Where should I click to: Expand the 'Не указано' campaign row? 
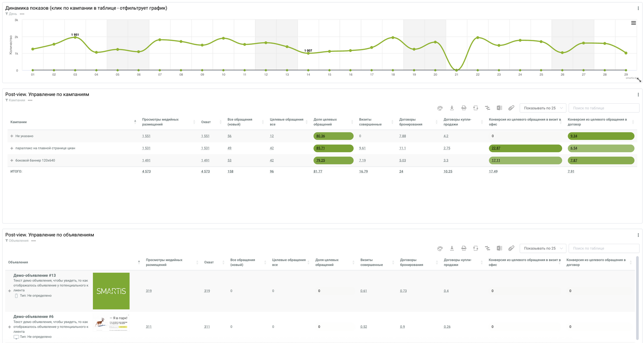[x=12, y=136]
